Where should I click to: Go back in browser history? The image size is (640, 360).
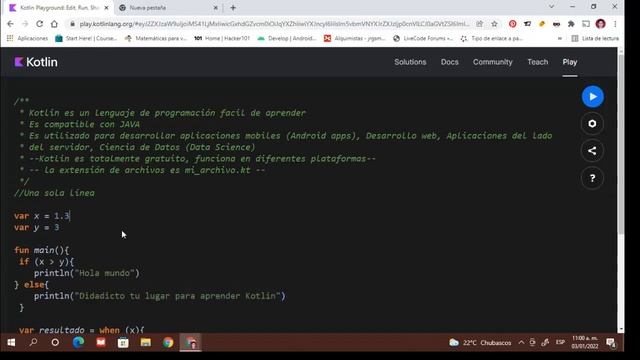tap(11, 24)
